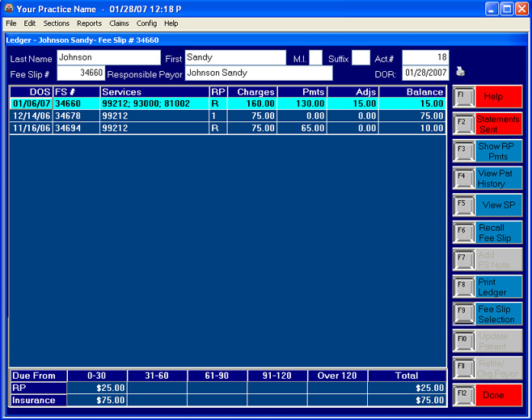Screen dimensions: 532x420
Task: Open the Claims menu
Action: pos(119,23)
